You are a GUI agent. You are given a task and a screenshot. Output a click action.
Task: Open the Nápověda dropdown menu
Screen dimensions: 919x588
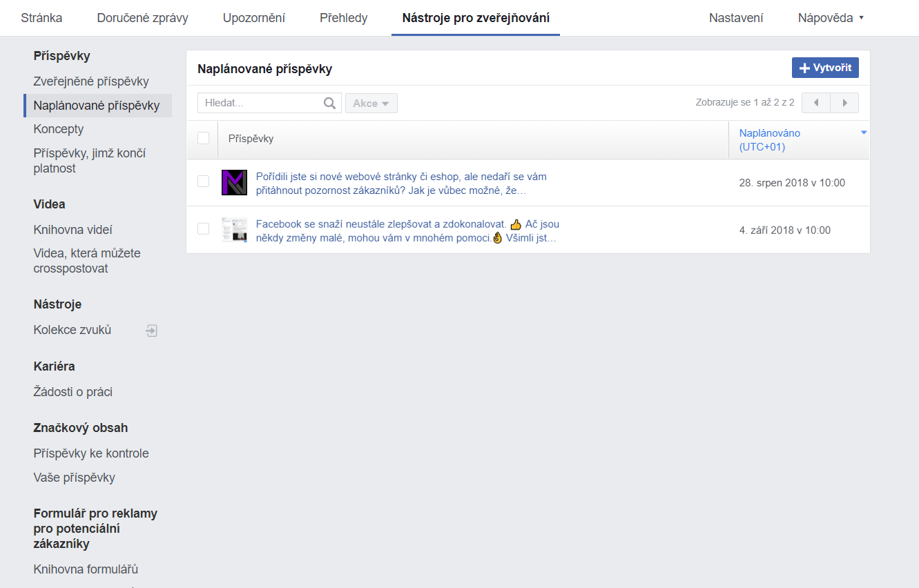pos(831,18)
